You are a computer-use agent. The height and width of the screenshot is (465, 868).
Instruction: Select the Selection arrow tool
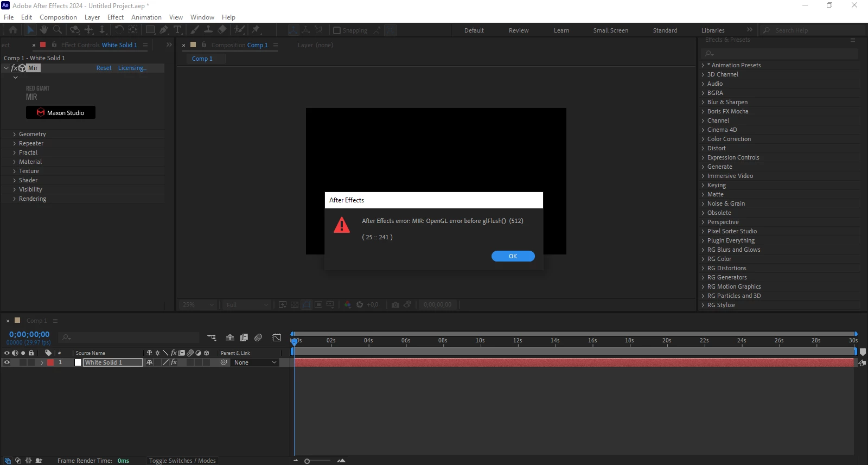tap(30, 30)
